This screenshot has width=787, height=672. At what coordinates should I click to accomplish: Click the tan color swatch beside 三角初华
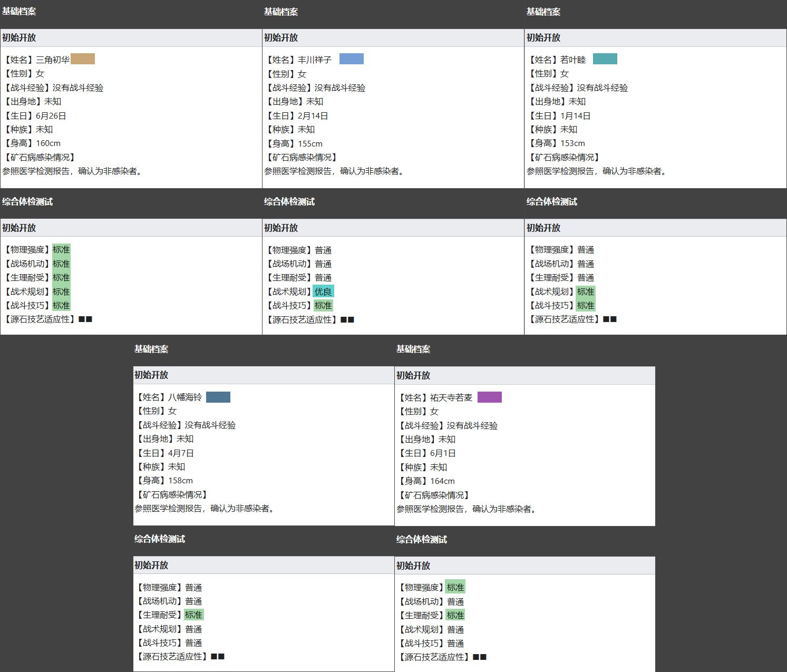(83, 59)
